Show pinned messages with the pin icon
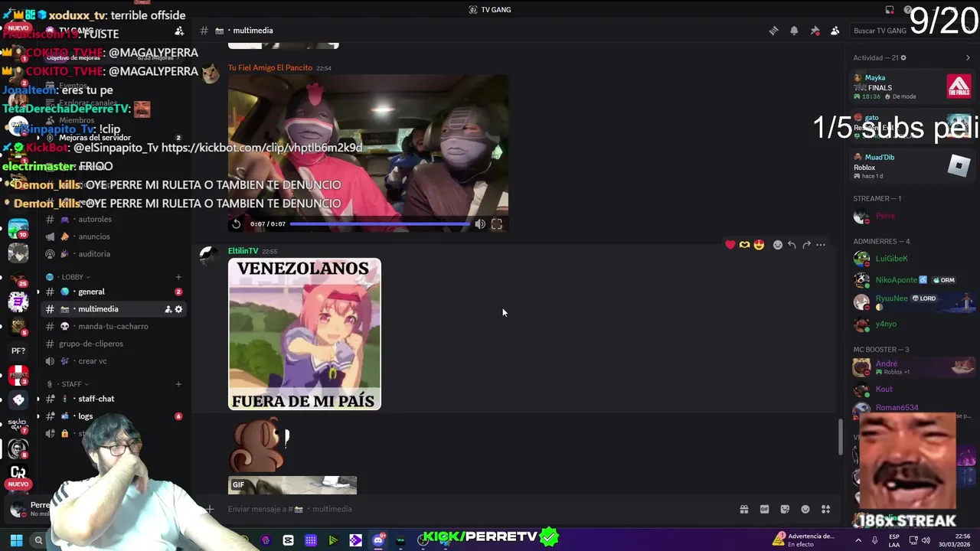Image resolution: width=980 pixels, height=551 pixels. point(815,31)
